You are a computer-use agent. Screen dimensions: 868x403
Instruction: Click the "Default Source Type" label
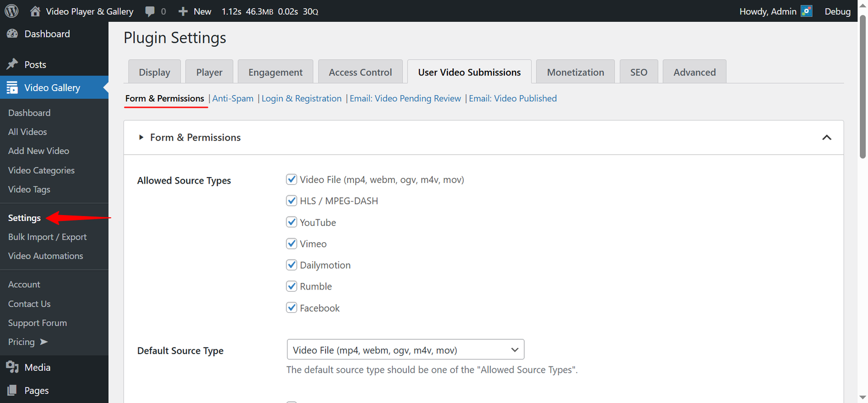tap(180, 350)
